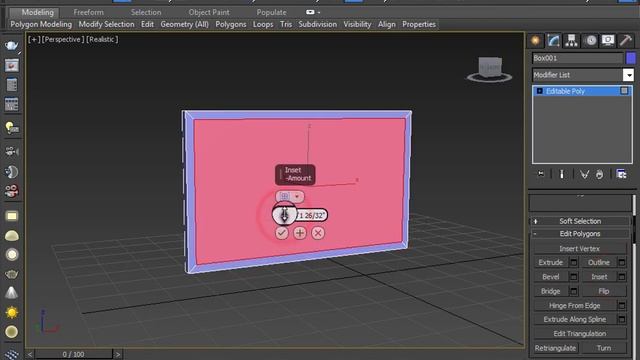640x360 pixels.
Task: Confirm the Inset with OK checkmark
Action: [x=281, y=233]
